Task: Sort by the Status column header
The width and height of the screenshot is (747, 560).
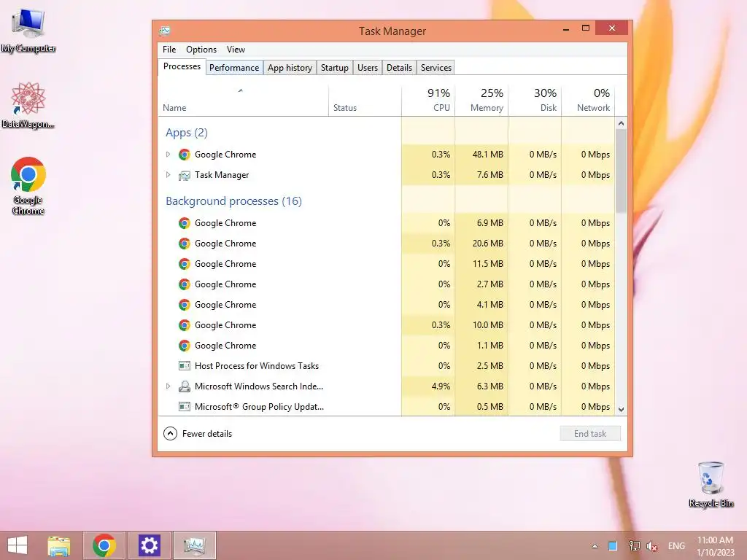Action: click(x=365, y=101)
